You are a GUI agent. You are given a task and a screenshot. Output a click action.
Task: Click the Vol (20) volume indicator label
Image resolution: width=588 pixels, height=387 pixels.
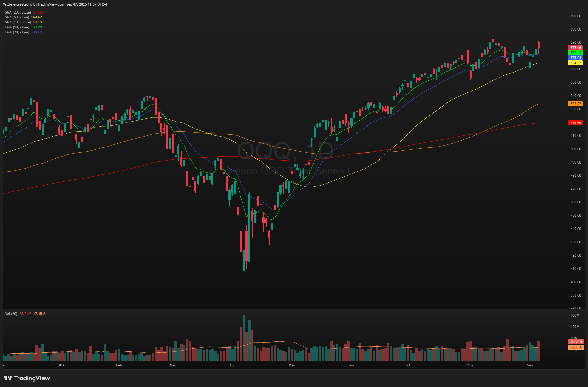point(11,314)
